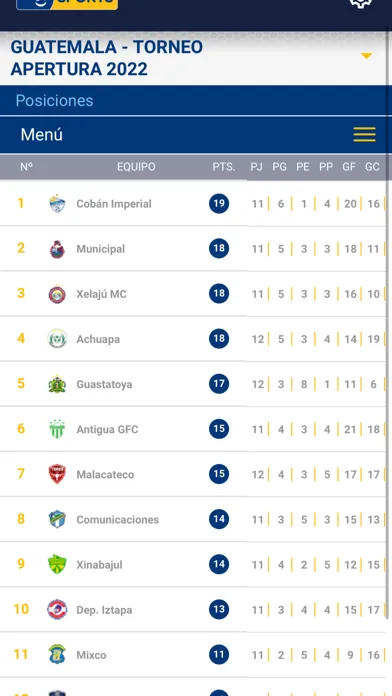Tap the Cobán Imperial team crest
The height and width of the screenshot is (696, 392).
point(57,204)
